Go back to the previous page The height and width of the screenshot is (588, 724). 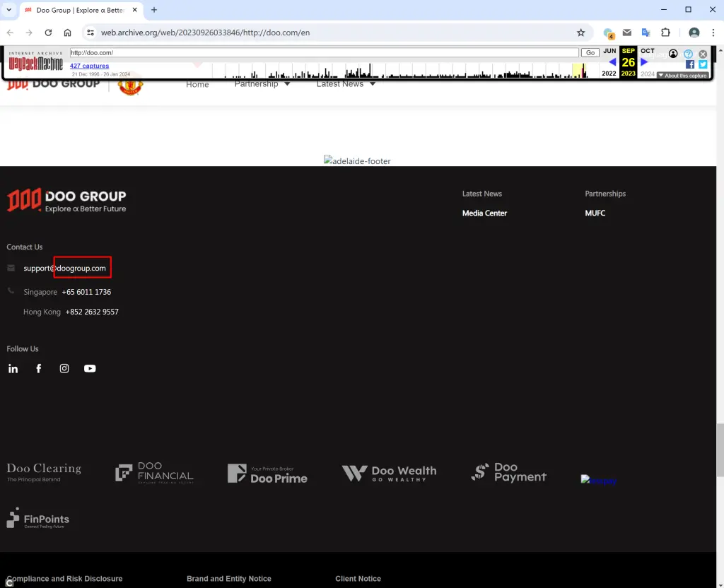[10, 33]
